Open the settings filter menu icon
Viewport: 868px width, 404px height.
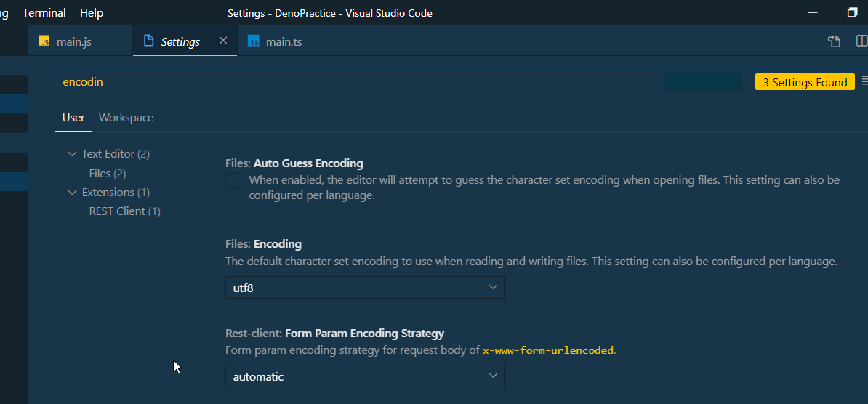point(864,81)
